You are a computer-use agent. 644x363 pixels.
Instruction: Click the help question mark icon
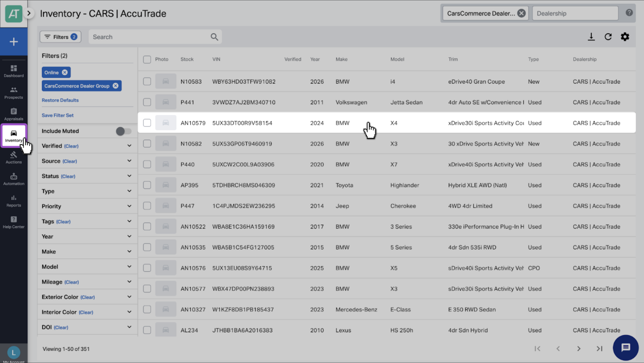click(629, 13)
